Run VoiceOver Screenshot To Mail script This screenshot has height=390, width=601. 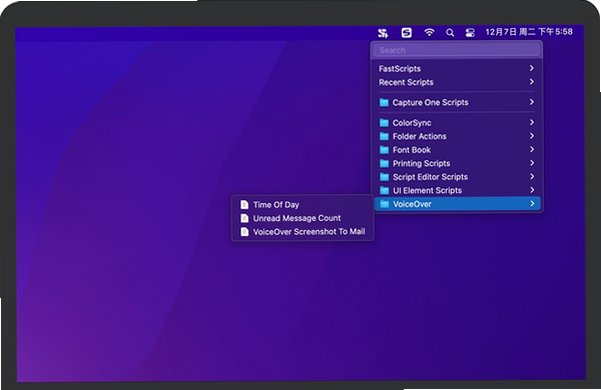(302, 231)
